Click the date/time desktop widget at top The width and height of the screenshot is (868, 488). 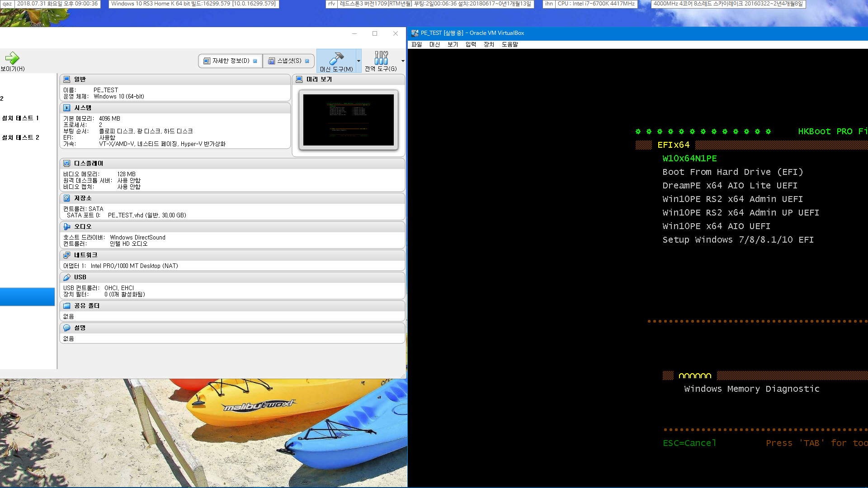point(57,4)
